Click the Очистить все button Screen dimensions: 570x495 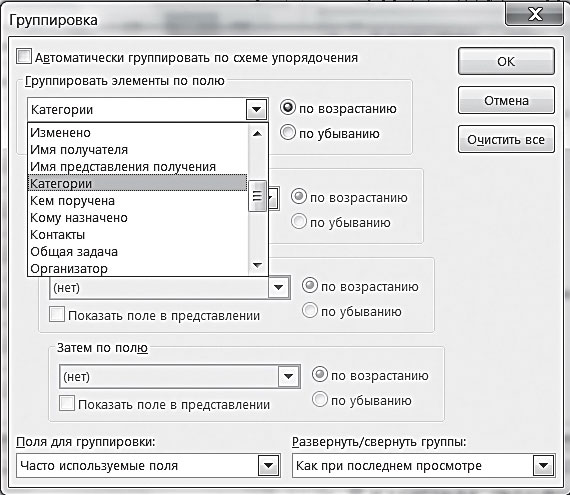(506, 140)
